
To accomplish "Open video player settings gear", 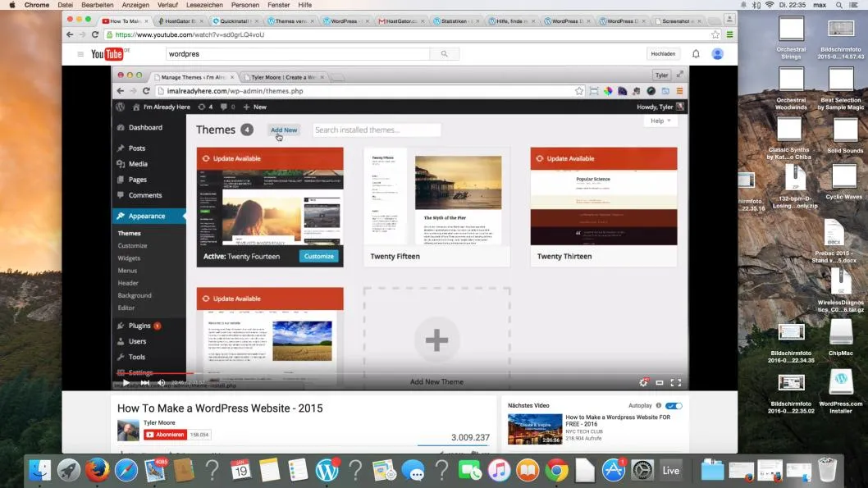I will point(643,382).
